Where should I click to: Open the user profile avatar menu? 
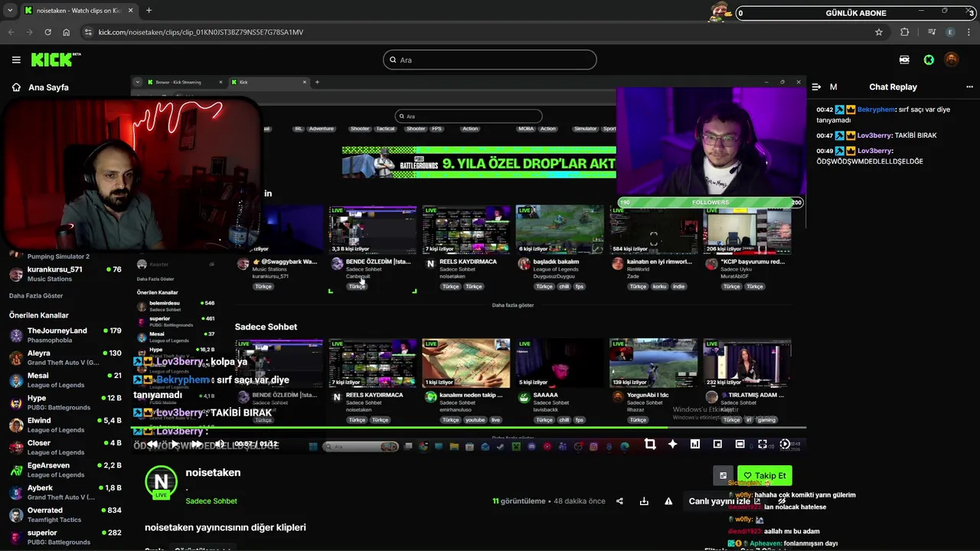[x=952, y=60]
